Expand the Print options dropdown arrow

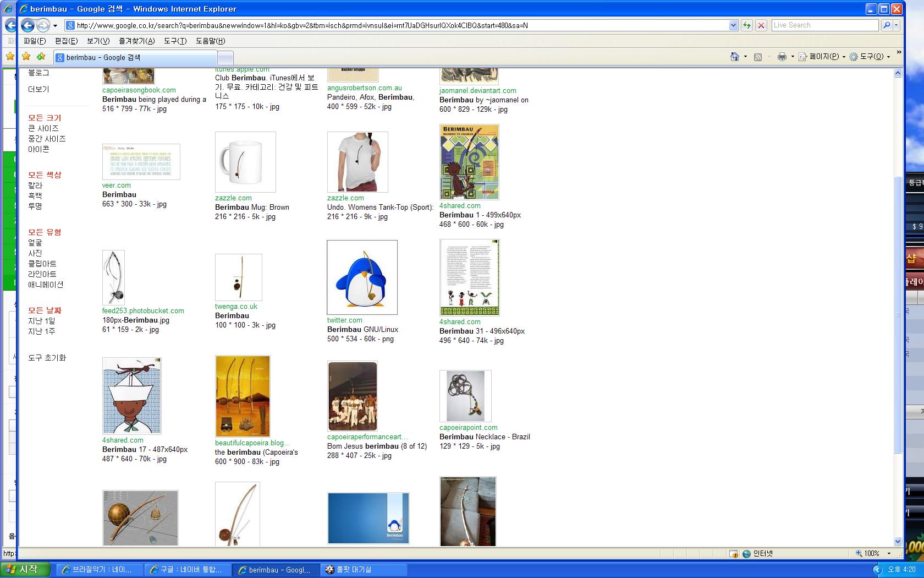pyautogui.click(x=793, y=57)
